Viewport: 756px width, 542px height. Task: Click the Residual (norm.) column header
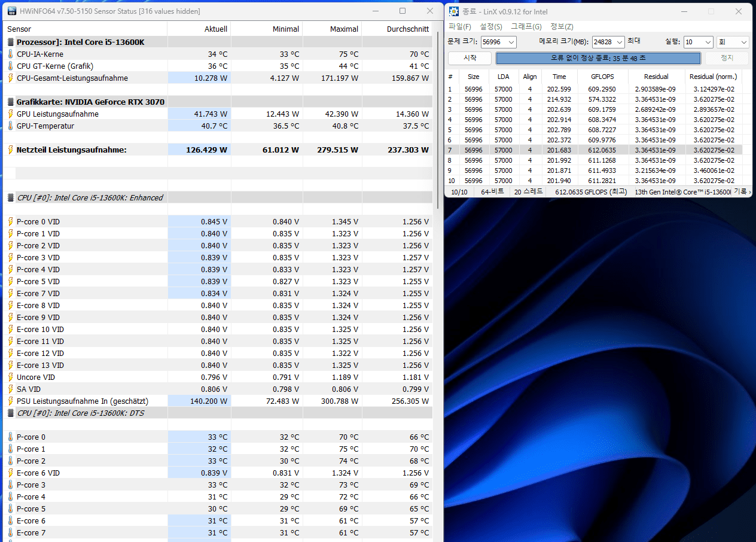tap(713, 77)
